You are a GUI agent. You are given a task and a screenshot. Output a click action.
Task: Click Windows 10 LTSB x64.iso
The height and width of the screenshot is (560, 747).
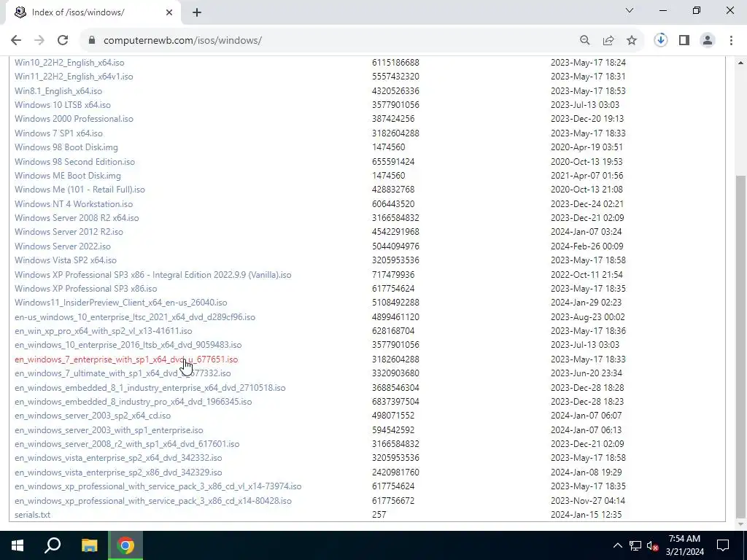click(x=63, y=105)
